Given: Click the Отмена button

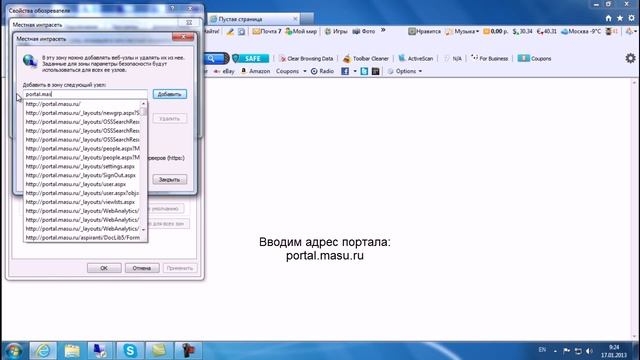Looking at the screenshot, I should [x=142, y=268].
